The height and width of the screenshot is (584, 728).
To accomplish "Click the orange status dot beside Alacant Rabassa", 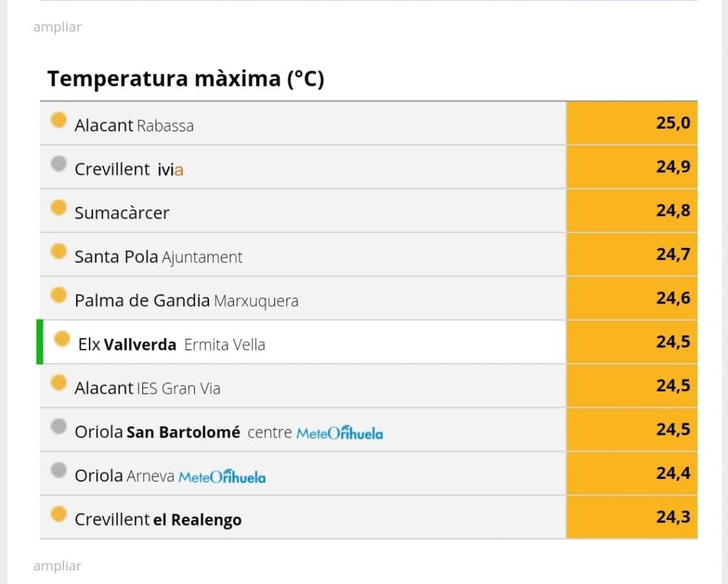I will coord(58,119).
